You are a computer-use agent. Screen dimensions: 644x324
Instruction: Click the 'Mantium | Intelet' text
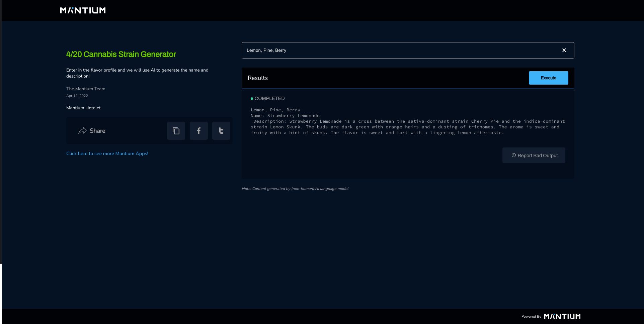tap(83, 108)
